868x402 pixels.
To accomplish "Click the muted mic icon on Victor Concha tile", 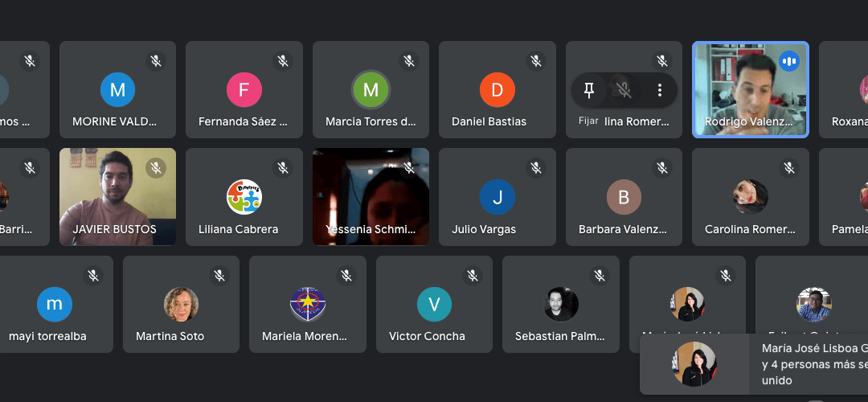I will [x=473, y=275].
